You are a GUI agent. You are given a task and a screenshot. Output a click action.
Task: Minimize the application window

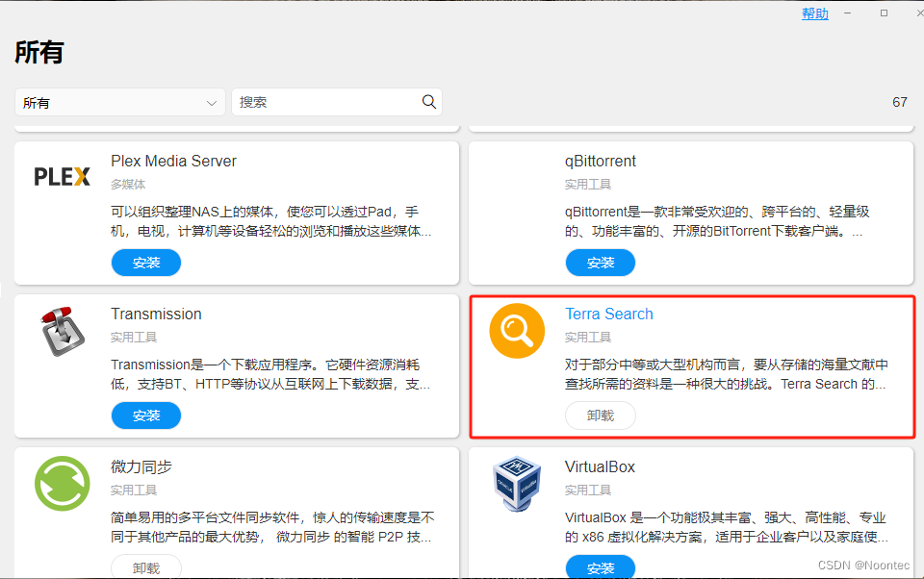(x=847, y=13)
